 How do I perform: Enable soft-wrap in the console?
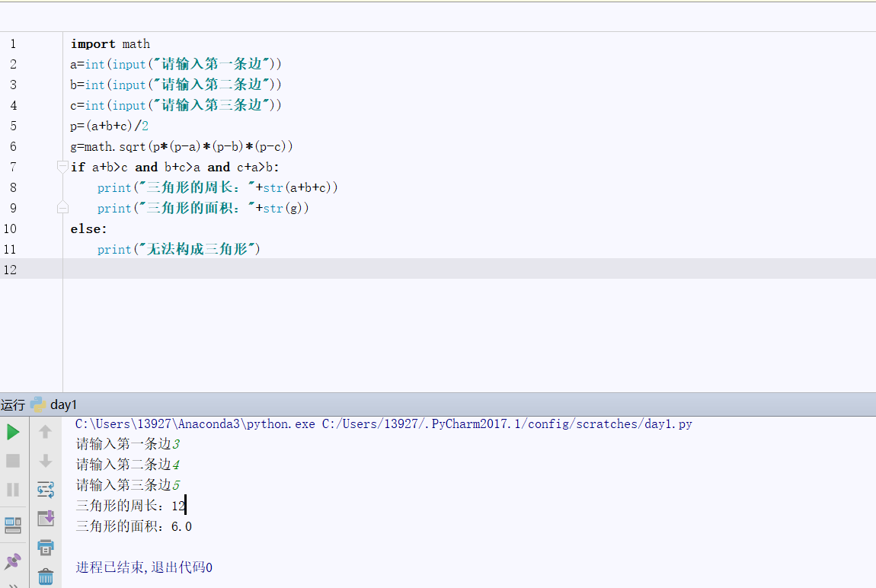pos(46,489)
